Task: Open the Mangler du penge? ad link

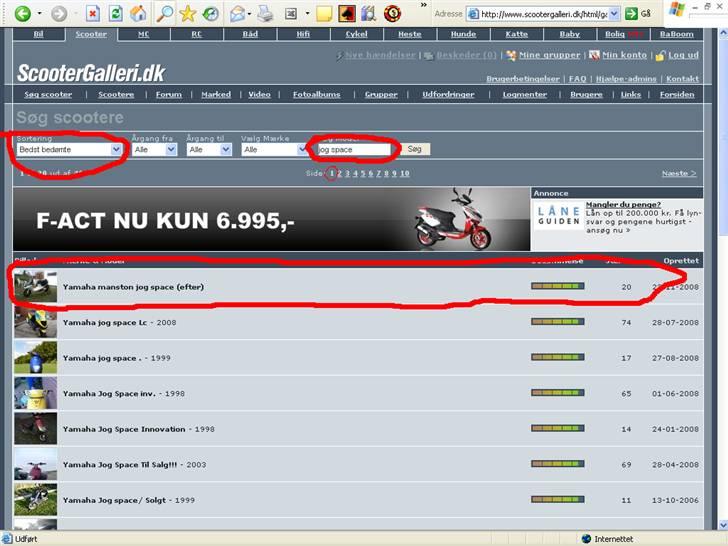Action: (623, 204)
